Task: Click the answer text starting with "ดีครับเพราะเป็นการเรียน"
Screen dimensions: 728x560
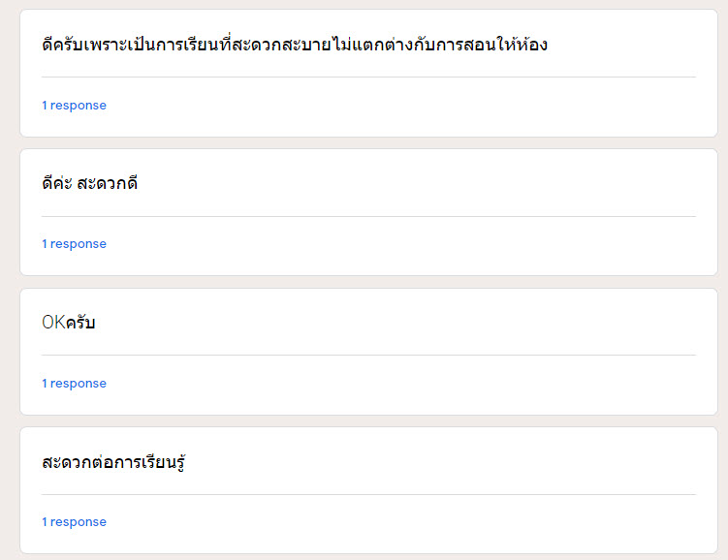Action: [295, 45]
